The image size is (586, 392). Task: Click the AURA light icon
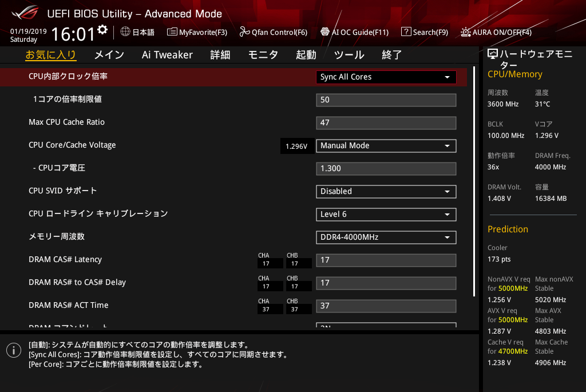tap(465, 32)
